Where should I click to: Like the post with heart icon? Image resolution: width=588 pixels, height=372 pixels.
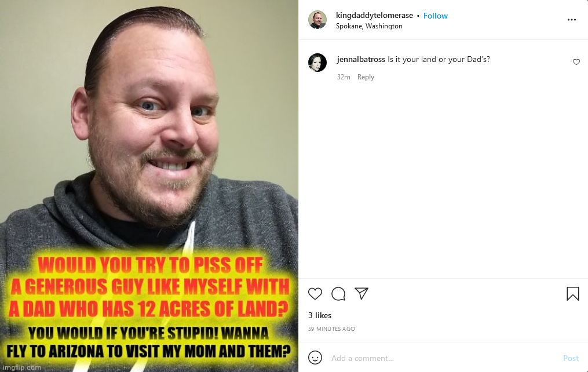point(315,294)
